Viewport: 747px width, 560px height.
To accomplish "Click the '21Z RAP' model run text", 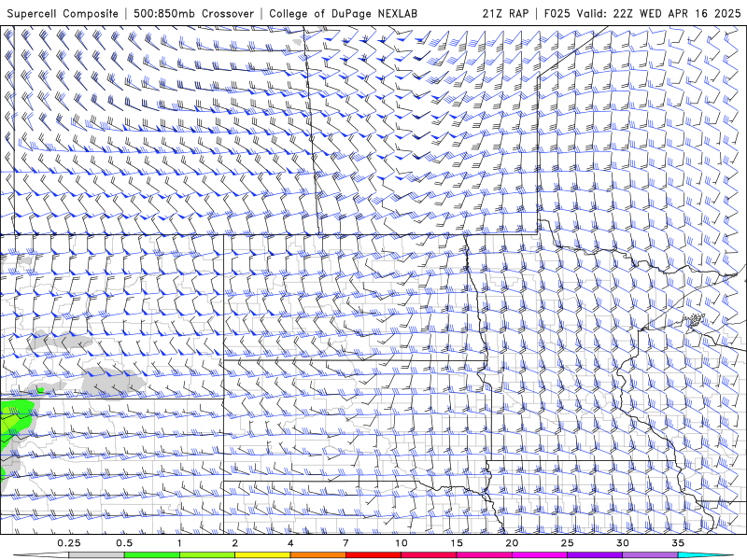I will point(505,14).
